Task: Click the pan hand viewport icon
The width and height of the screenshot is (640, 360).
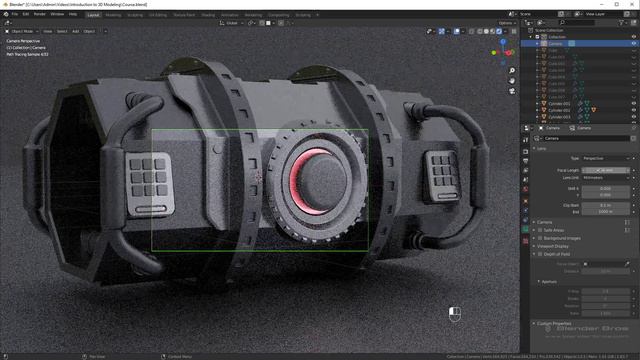Action: (512, 81)
